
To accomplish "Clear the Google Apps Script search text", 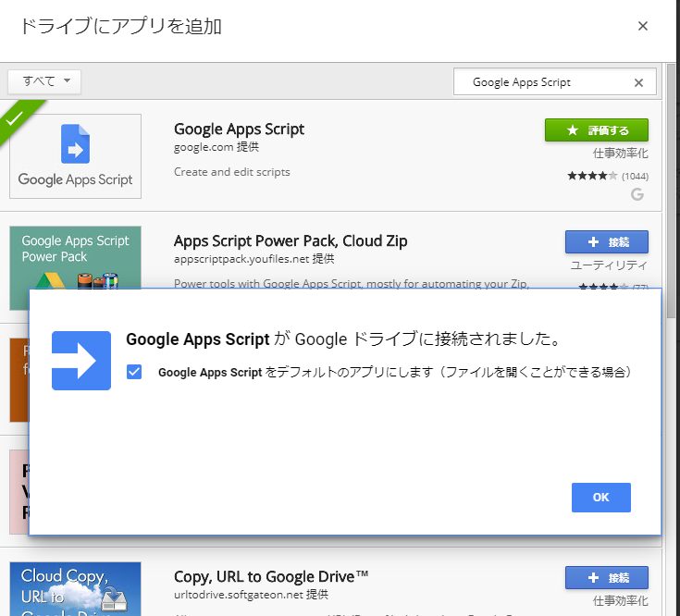I will [638, 82].
